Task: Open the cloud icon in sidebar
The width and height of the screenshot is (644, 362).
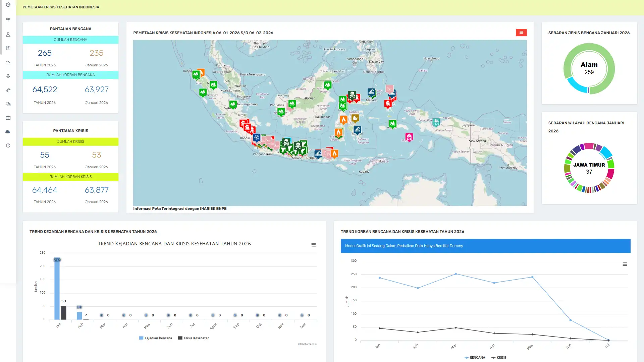Action: [8, 132]
